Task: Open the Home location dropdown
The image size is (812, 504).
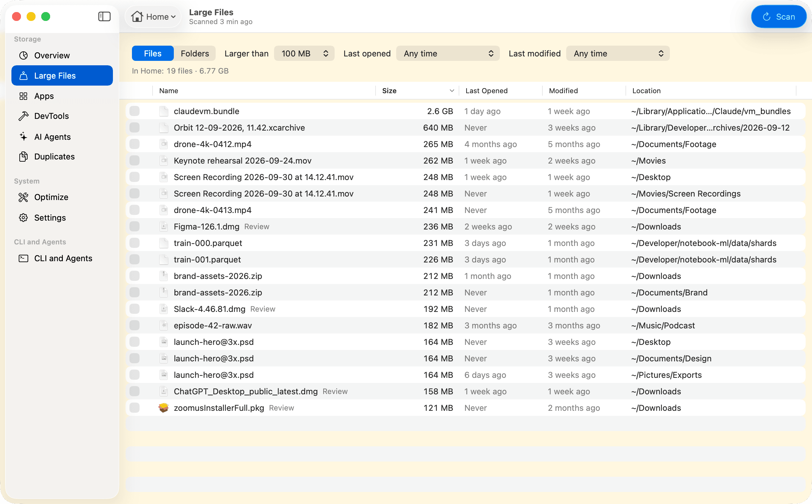Action: pyautogui.click(x=154, y=16)
